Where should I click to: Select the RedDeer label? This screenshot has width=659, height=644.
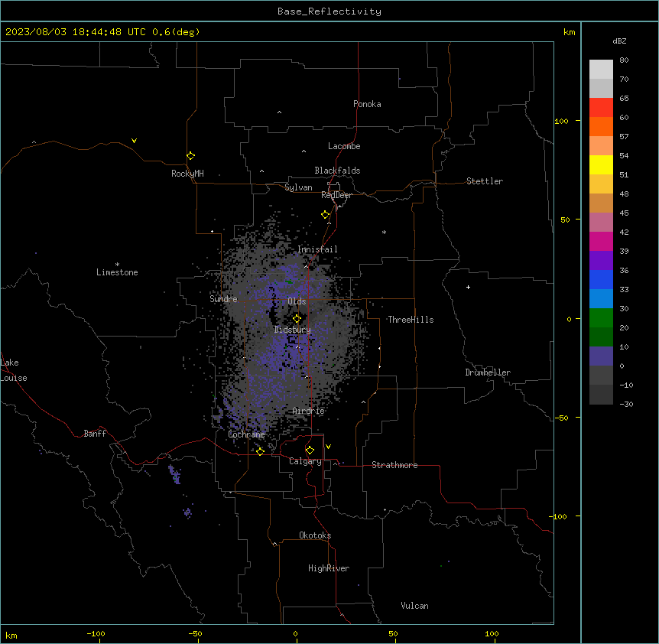pyautogui.click(x=336, y=195)
